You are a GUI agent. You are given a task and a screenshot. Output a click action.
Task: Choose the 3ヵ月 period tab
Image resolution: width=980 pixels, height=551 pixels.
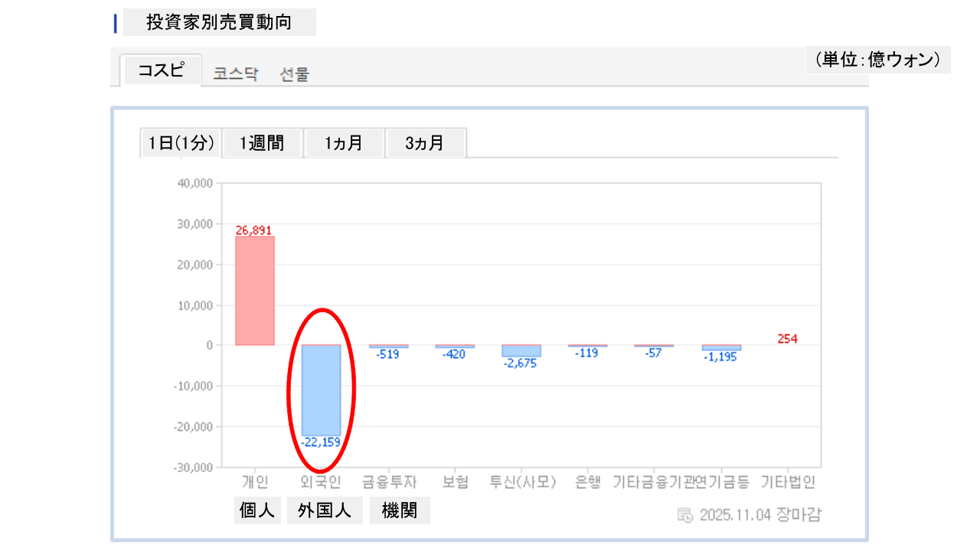tap(425, 143)
